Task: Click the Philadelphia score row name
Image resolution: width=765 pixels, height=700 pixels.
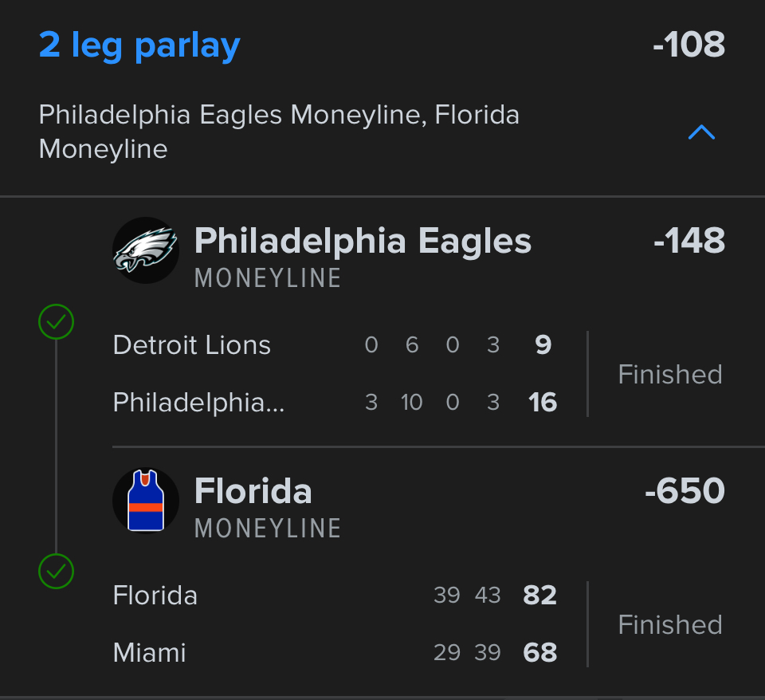Action: pyautogui.click(x=198, y=403)
